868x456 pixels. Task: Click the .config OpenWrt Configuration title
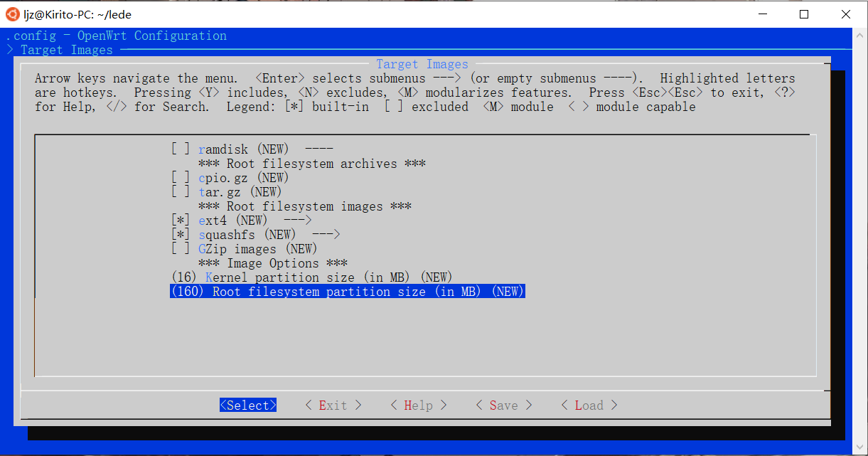tap(115, 35)
